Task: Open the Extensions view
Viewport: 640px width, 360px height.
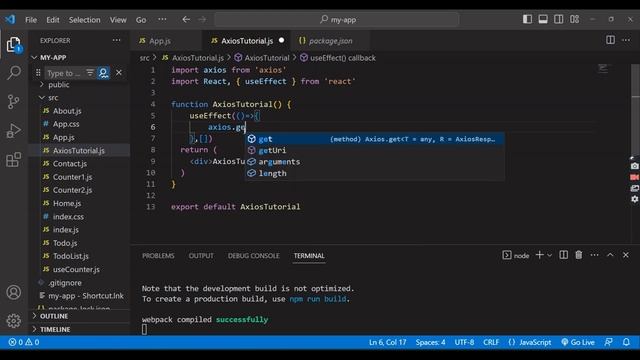Action: coord(13,160)
